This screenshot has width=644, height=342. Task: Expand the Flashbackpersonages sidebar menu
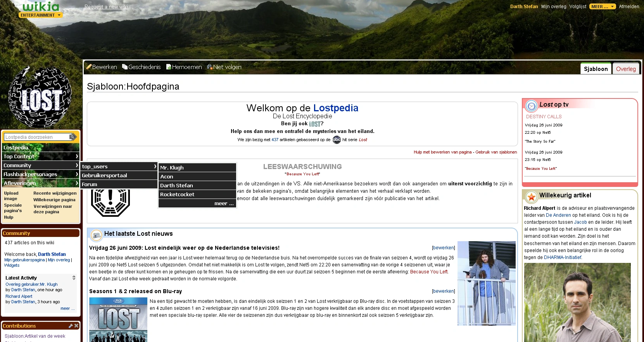tap(41, 174)
